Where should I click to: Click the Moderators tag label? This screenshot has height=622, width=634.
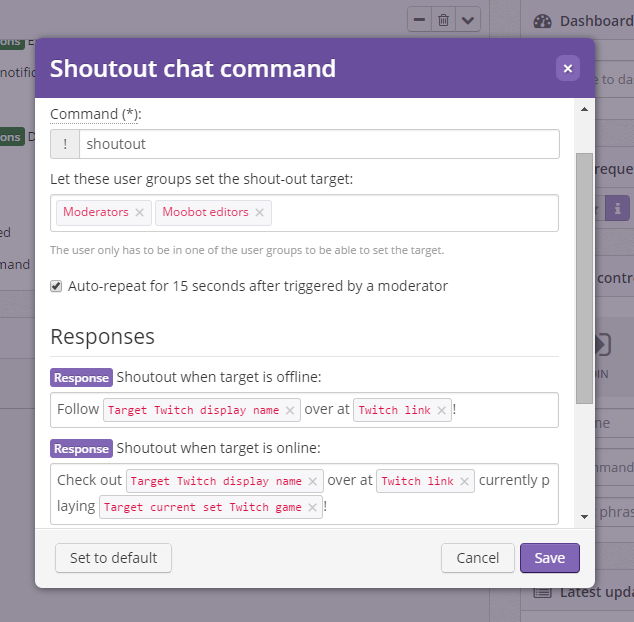pos(96,212)
